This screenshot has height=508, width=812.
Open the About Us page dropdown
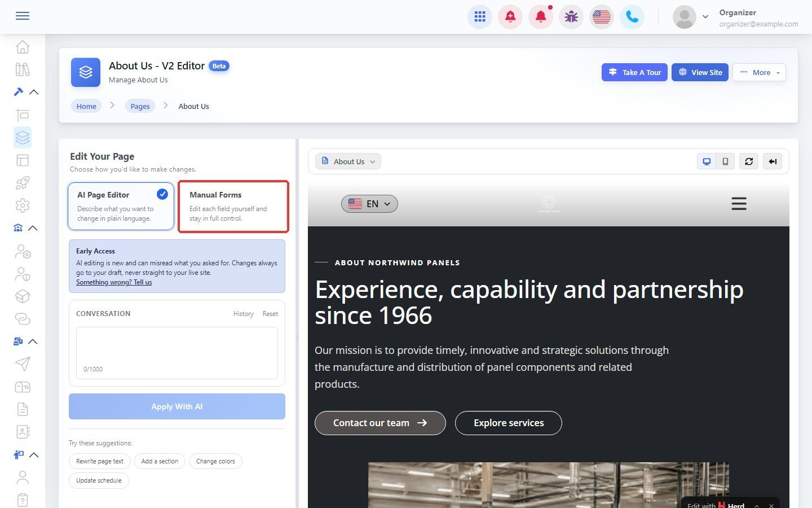pyautogui.click(x=348, y=161)
